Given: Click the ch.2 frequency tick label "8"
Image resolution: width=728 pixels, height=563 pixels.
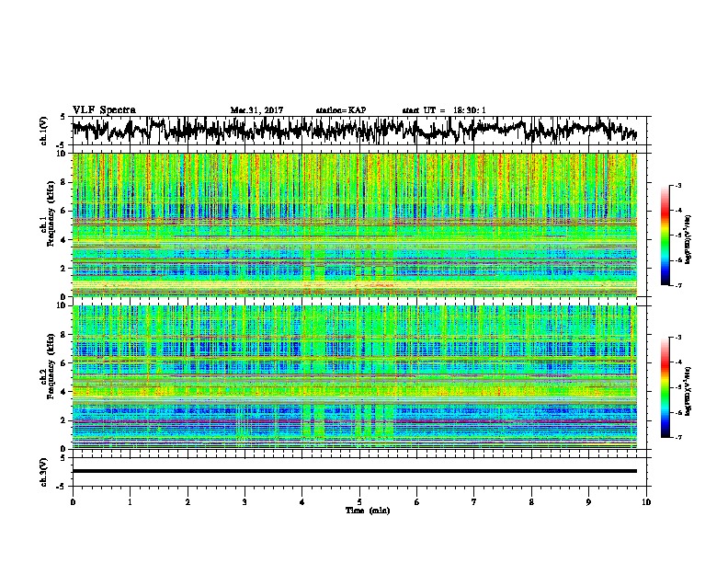Looking at the screenshot, I should (x=63, y=335).
